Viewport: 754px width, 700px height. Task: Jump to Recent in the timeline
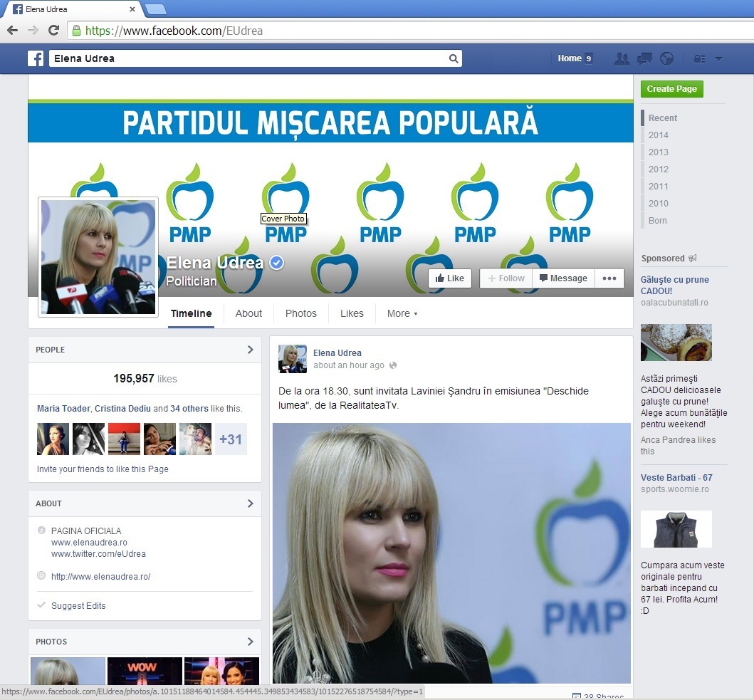(663, 118)
